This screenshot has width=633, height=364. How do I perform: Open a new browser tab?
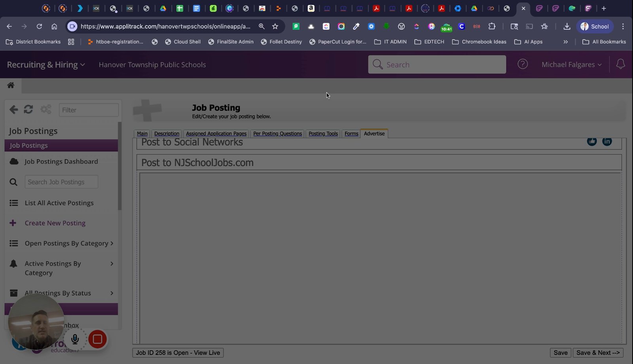[604, 8]
